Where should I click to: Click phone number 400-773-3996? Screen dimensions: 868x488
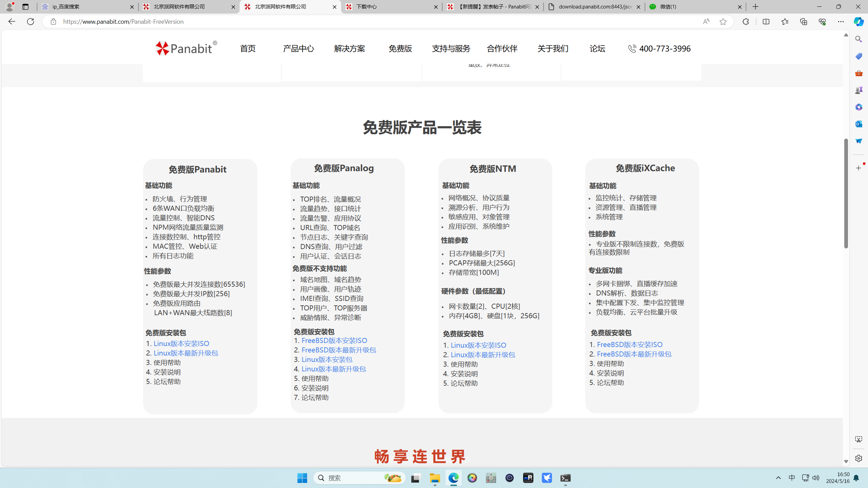point(665,48)
